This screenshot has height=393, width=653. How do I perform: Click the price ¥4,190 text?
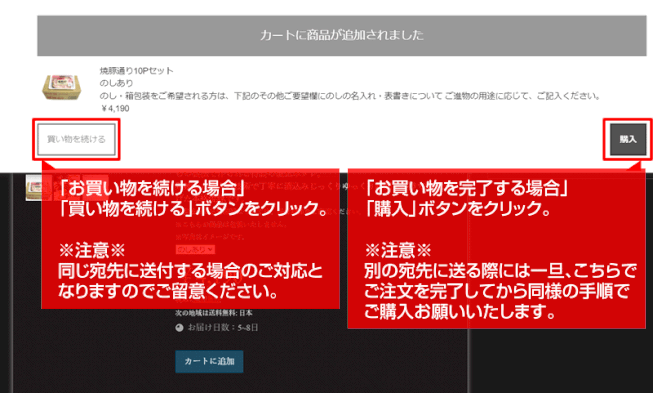[x=115, y=109]
